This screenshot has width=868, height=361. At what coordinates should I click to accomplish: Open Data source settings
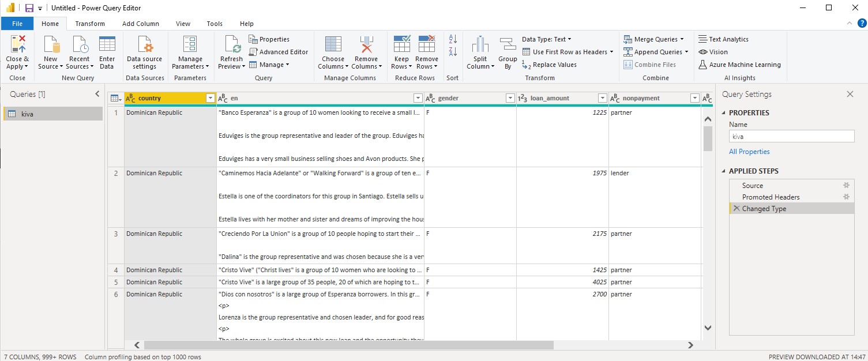144,52
